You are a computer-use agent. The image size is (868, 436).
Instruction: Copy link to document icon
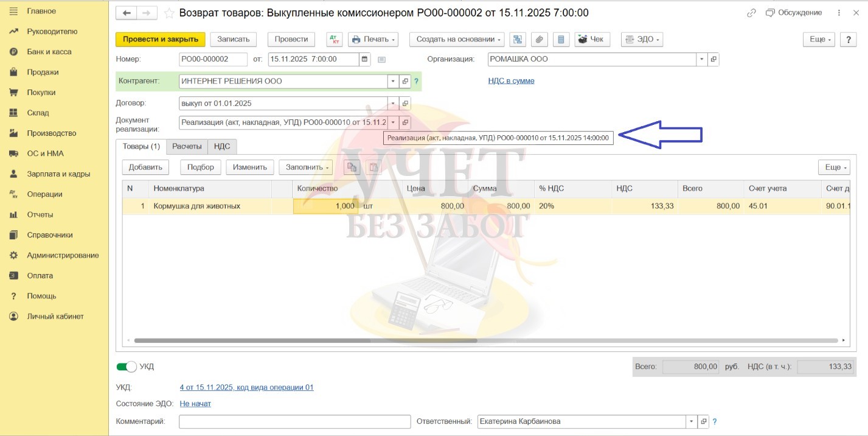752,13
